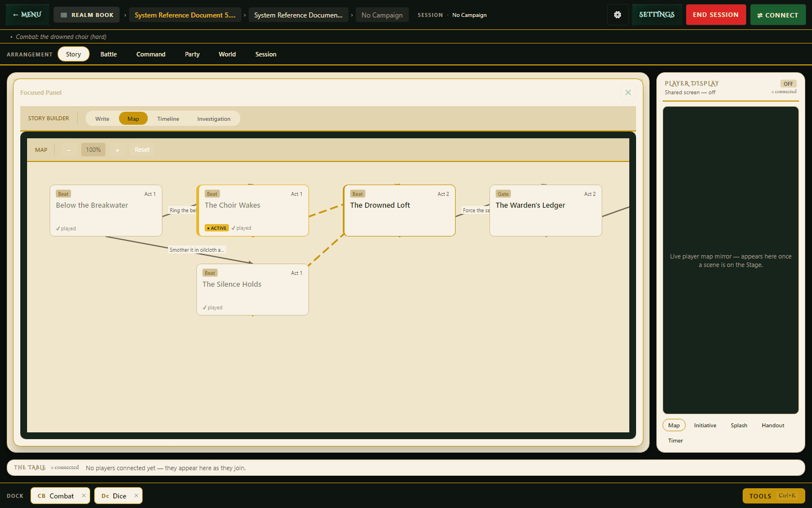812x508 pixels.
Task: Select Timer in Player Display
Action: coord(676,440)
